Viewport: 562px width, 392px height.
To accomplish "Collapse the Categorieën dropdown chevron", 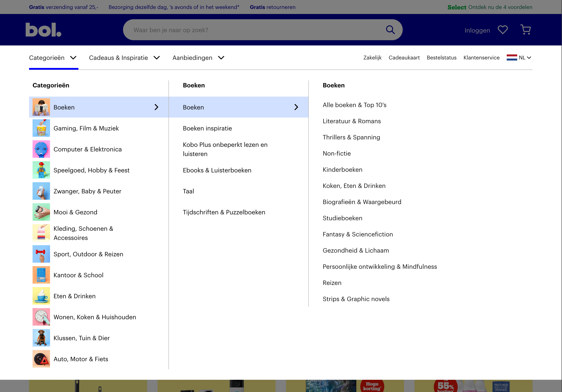I will pos(73,57).
